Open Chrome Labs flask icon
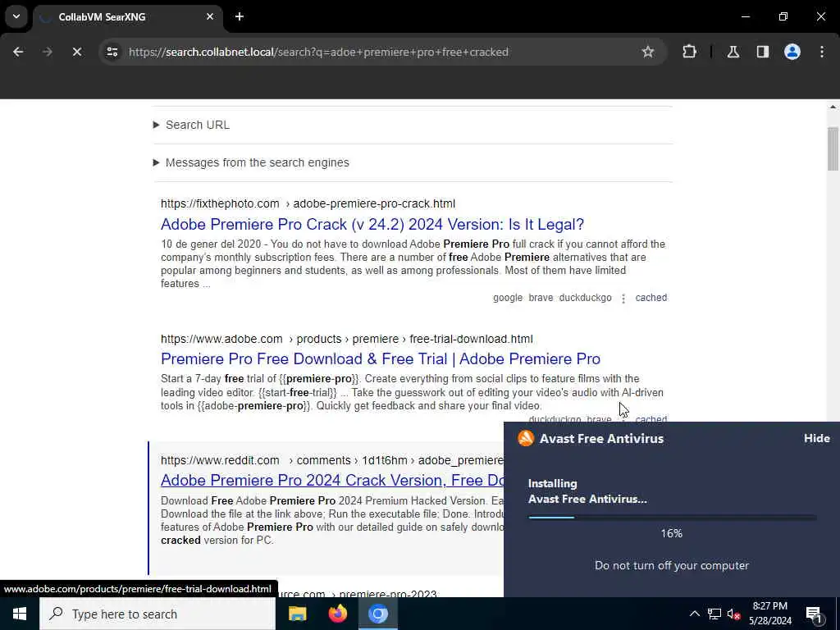 pyautogui.click(x=733, y=52)
